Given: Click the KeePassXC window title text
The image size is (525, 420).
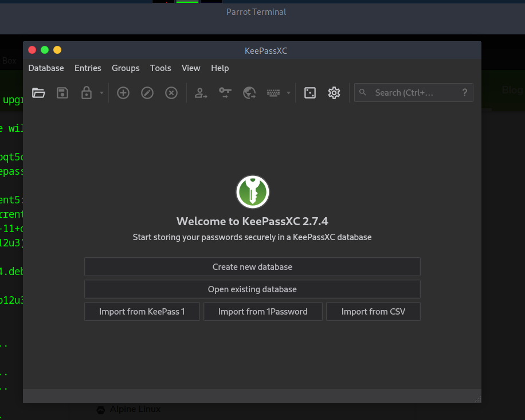Looking at the screenshot, I should click(x=266, y=51).
